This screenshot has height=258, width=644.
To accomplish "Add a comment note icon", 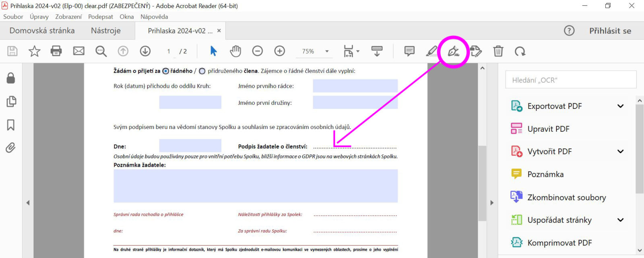I will tap(409, 51).
